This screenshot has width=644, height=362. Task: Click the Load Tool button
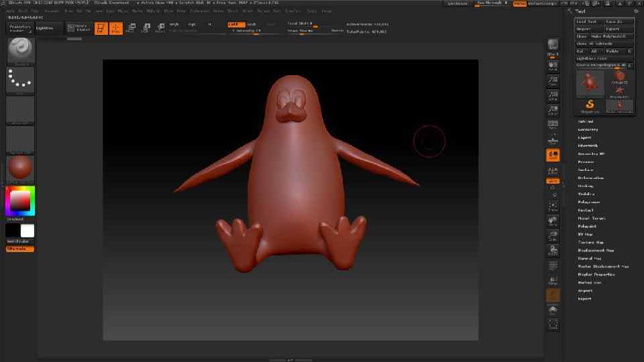point(590,21)
